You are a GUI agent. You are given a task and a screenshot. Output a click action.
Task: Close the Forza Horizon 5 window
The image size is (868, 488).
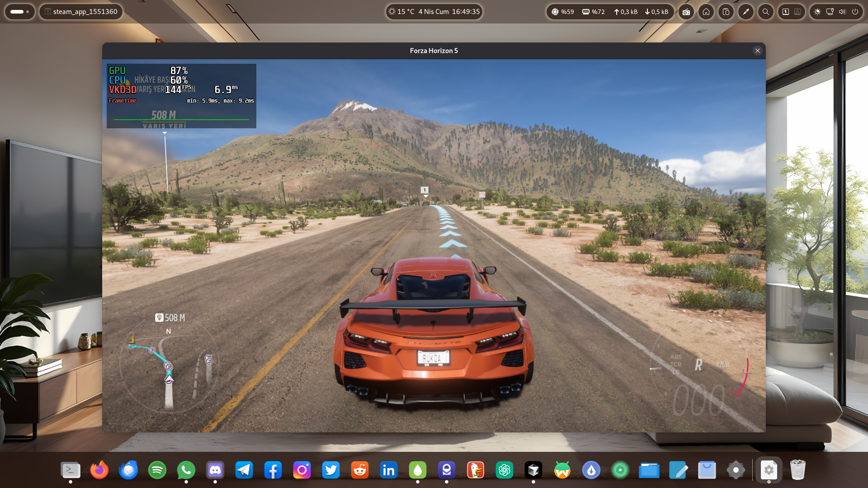(758, 51)
